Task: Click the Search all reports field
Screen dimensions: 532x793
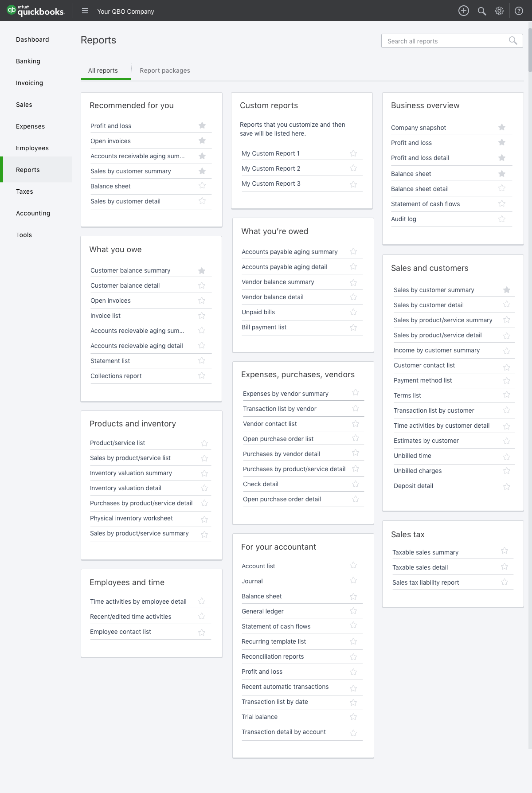Action: click(452, 41)
